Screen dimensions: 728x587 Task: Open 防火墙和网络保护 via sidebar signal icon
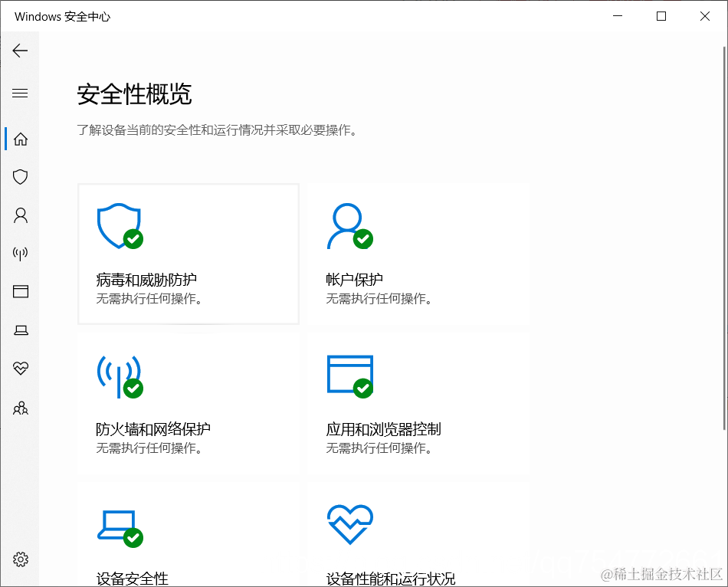tap(21, 254)
